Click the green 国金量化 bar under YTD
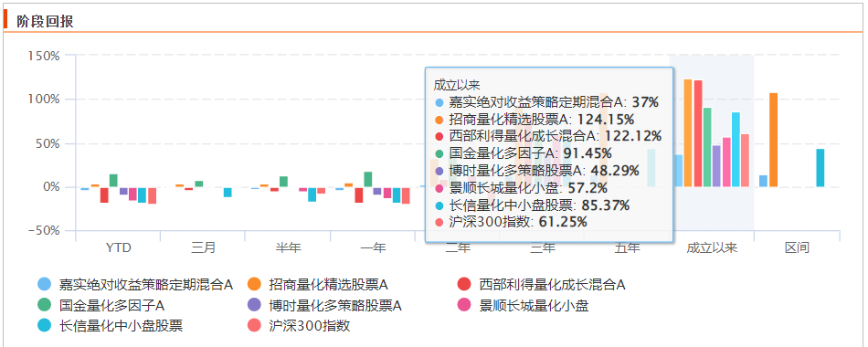This screenshot has height=347, width=868. (x=113, y=181)
